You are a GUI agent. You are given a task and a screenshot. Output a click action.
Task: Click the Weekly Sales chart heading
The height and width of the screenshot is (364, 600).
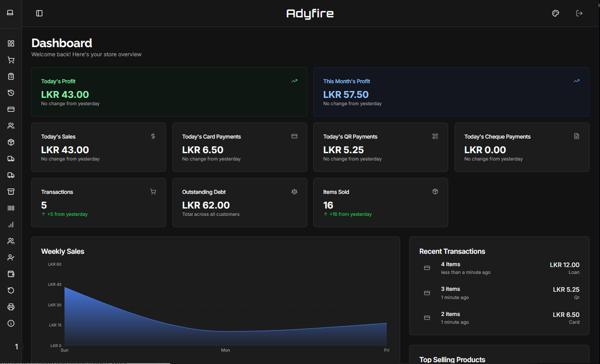click(x=63, y=251)
